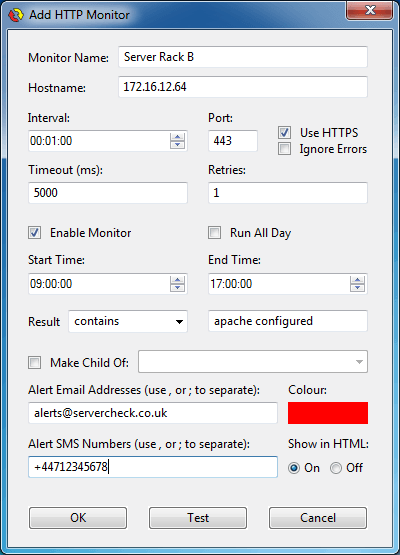Click the Test button

[x=198, y=518]
